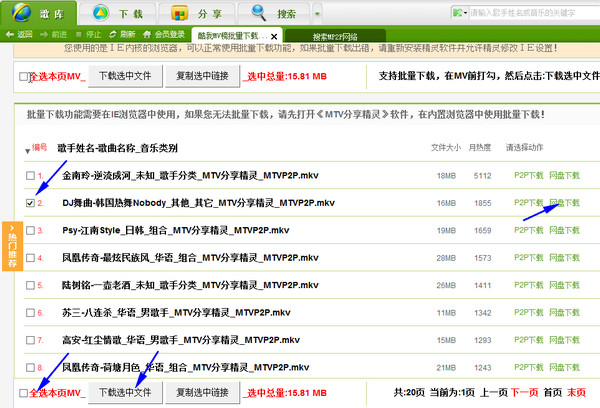The image size is (600, 408).
Task: Click the bottom 下载选中文件 button
Action: [125, 392]
